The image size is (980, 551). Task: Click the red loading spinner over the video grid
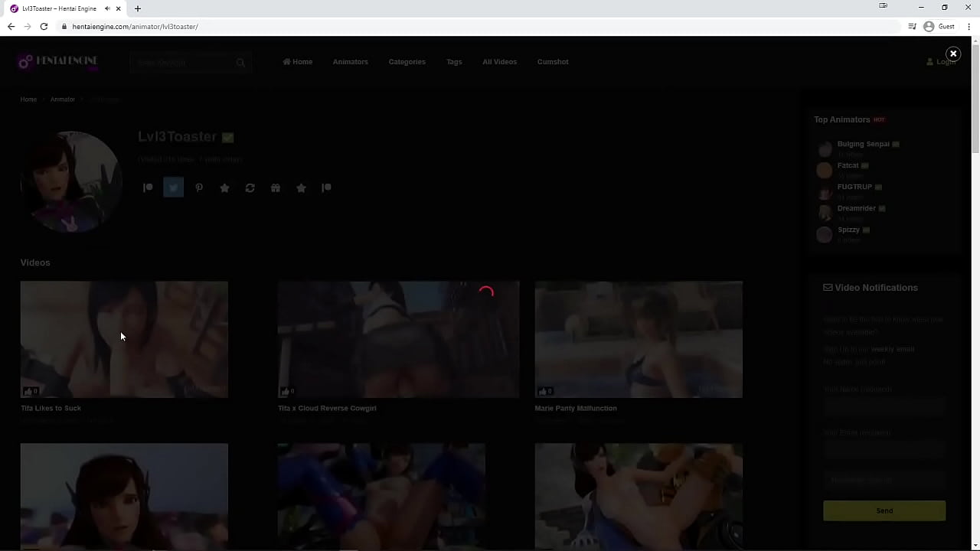click(x=487, y=292)
